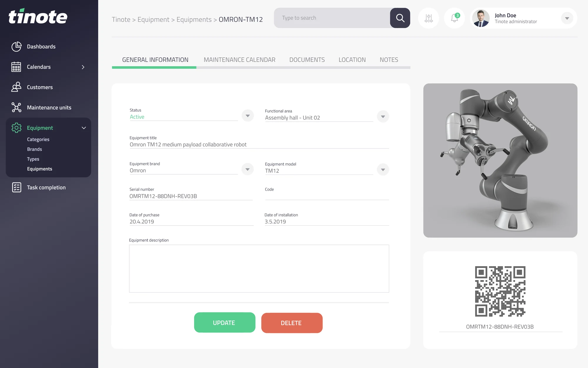588x368 pixels.
Task: Select the Equipment sidebar label
Action: [x=40, y=128]
